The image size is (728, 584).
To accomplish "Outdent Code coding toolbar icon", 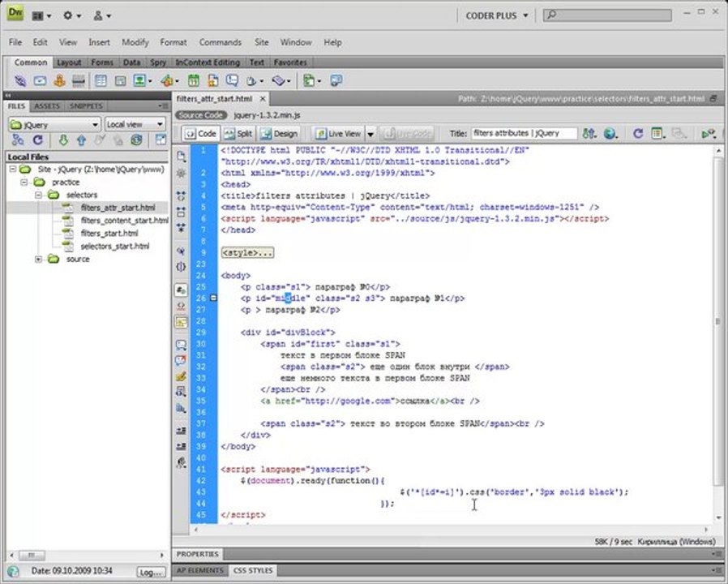I will tap(181, 446).
